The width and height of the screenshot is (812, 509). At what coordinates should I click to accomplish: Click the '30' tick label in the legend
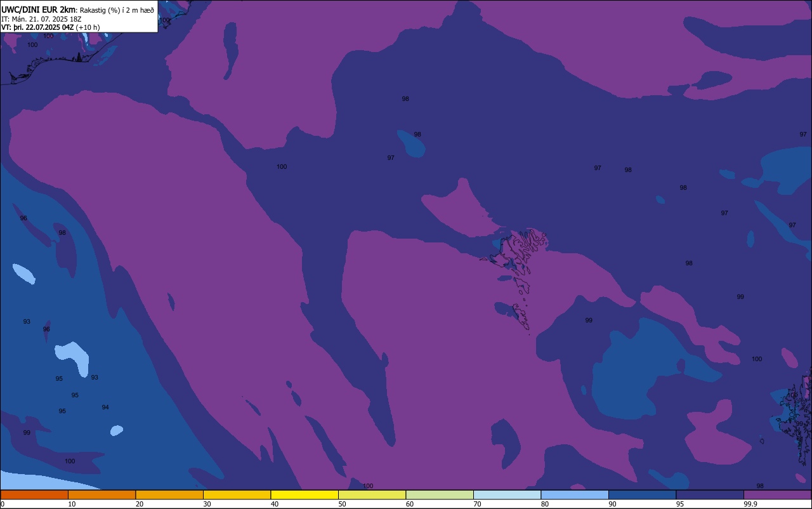coord(207,504)
